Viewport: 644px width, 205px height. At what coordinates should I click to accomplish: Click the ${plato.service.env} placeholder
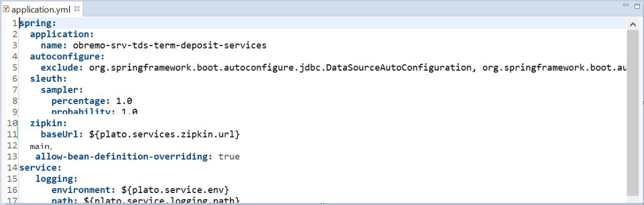coord(175,189)
